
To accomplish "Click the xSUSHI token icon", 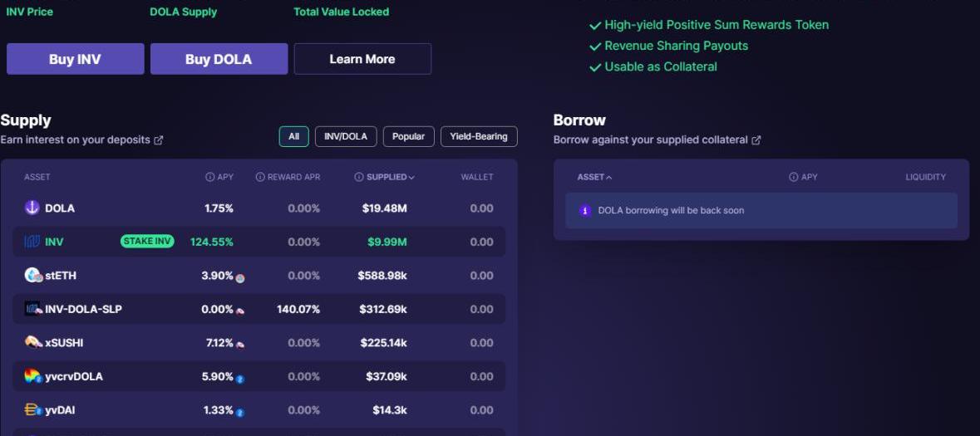I will click(33, 342).
